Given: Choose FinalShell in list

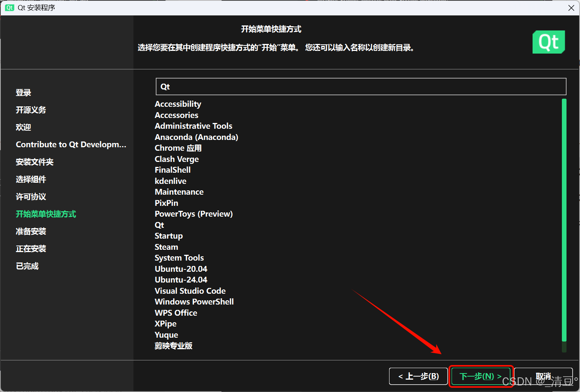Looking at the screenshot, I should pyautogui.click(x=172, y=170).
